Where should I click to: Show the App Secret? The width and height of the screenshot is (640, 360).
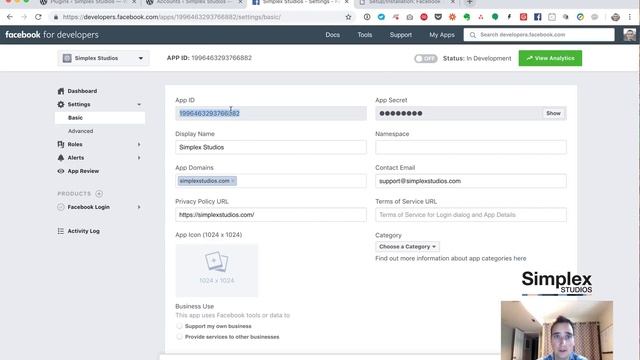click(x=553, y=113)
